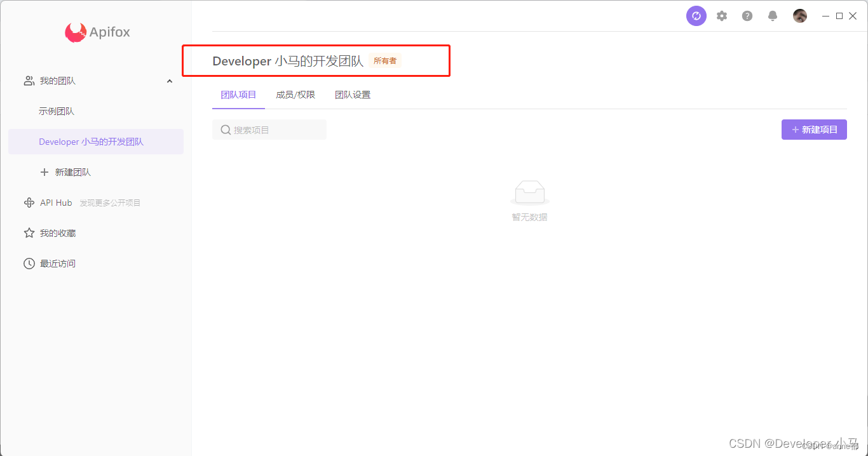Click the 暂无数据 text
The image size is (868, 456).
pyautogui.click(x=529, y=217)
